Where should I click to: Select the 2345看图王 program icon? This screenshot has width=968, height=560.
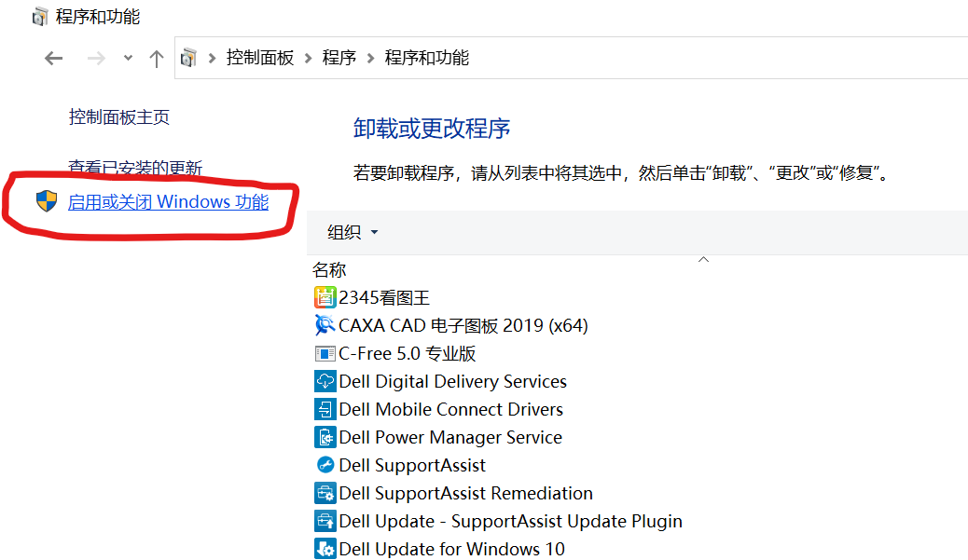click(x=325, y=296)
